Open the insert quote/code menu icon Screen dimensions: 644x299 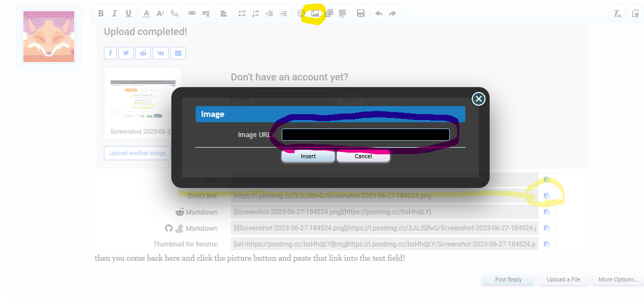pos(343,13)
